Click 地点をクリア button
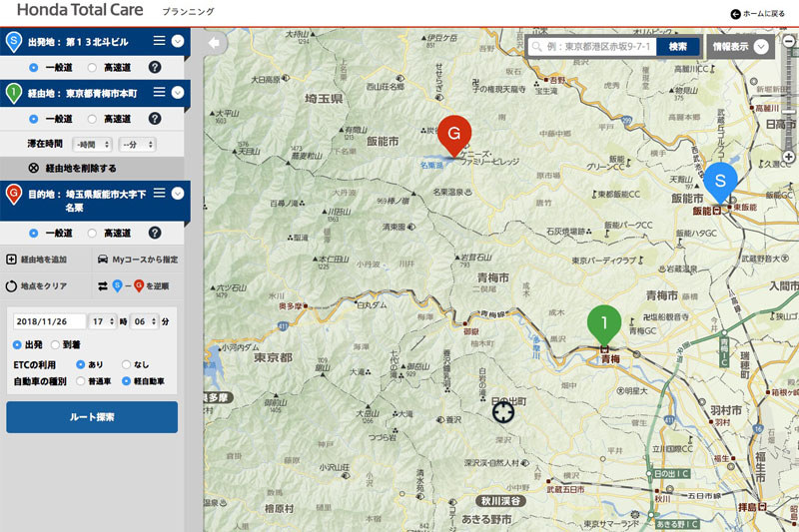Screen dimensions: 799x532 tap(37, 286)
